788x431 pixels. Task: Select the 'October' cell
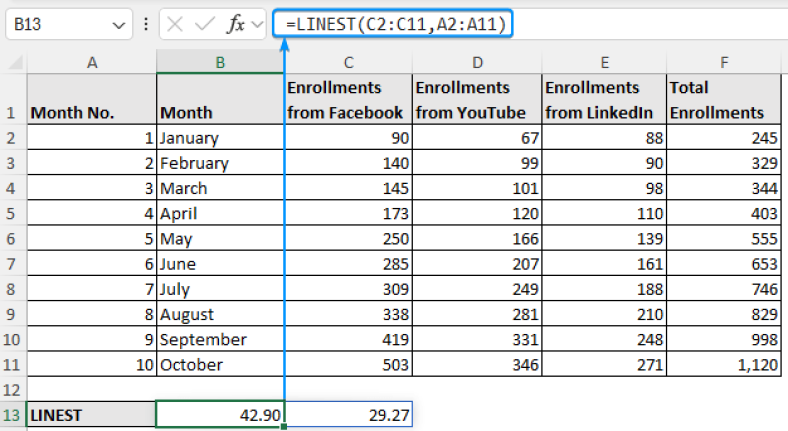coord(220,364)
